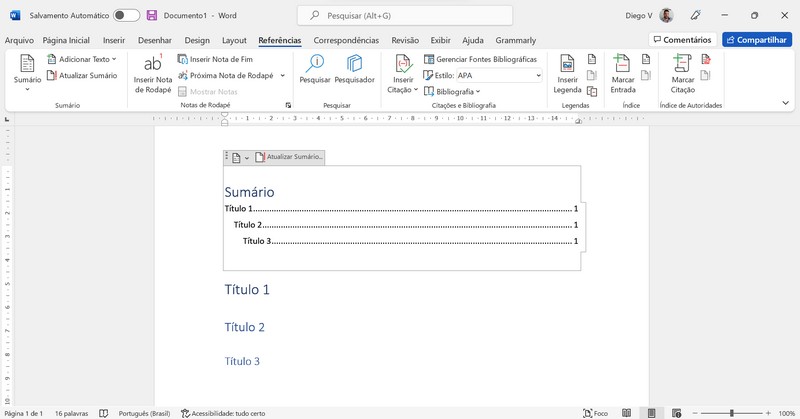Click the Inserir Índice icon beside Marcar Entrada
This screenshot has height=419, width=800.
[x=646, y=59]
